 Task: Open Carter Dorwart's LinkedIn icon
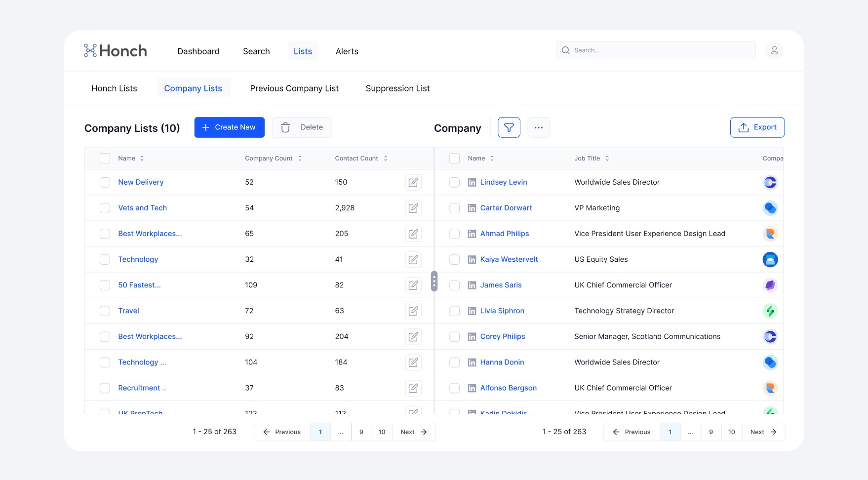472,208
